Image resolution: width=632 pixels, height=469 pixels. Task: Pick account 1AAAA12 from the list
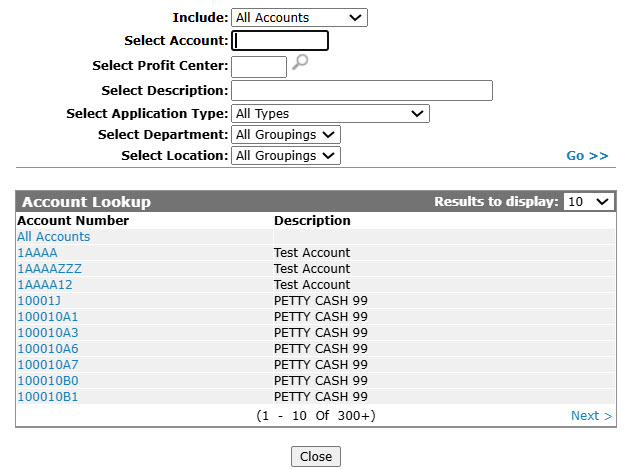point(45,285)
